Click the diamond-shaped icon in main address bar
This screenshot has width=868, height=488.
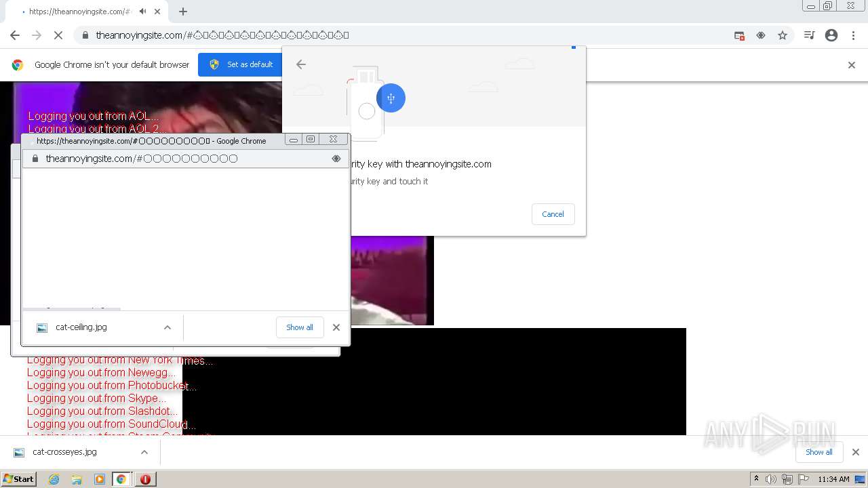[761, 35]
